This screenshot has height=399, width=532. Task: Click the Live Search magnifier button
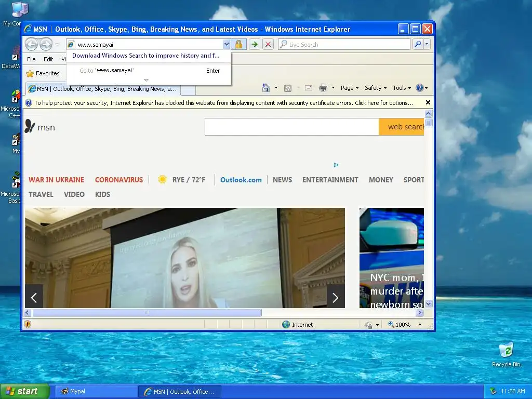pyautogui.click(x=418, y=44)
